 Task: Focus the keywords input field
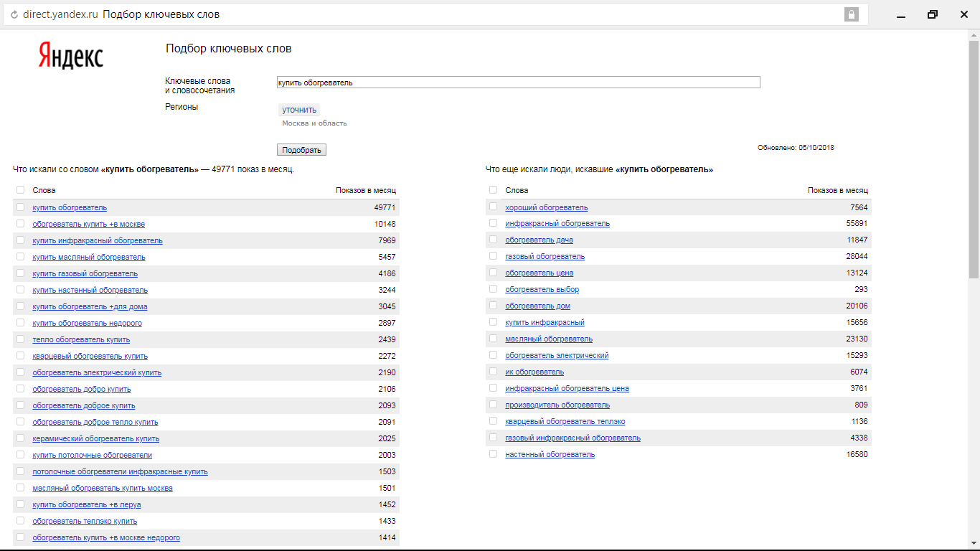(518, 83)
